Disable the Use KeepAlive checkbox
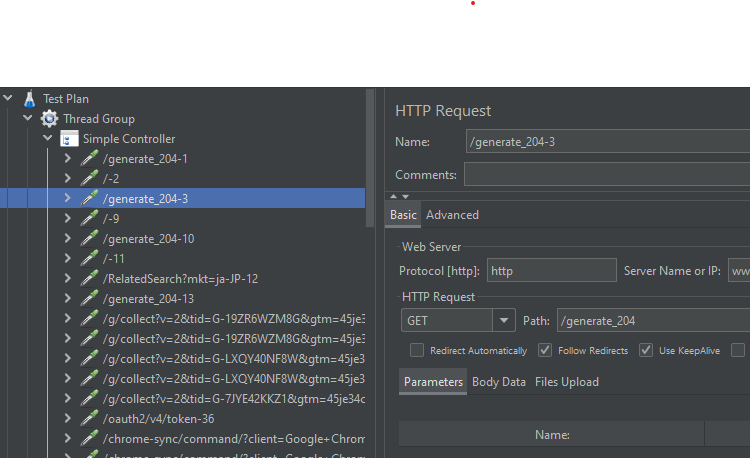The height and width of the screenshot is (458, 750). [x=646, y=351]
